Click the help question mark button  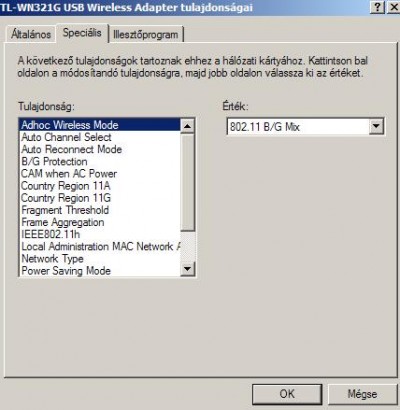point(377,7)
